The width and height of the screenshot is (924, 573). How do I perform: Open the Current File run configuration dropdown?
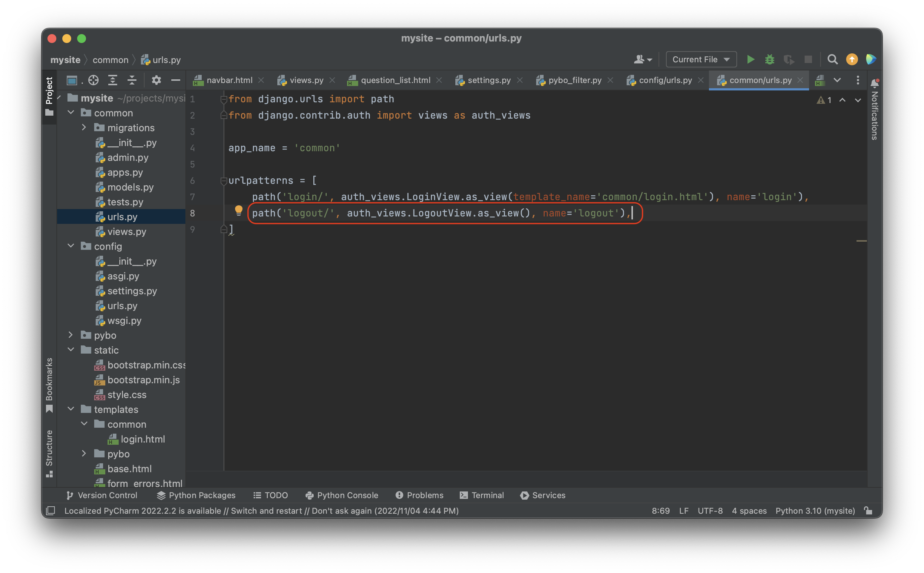pyautogui.click(x=701, y=60)
